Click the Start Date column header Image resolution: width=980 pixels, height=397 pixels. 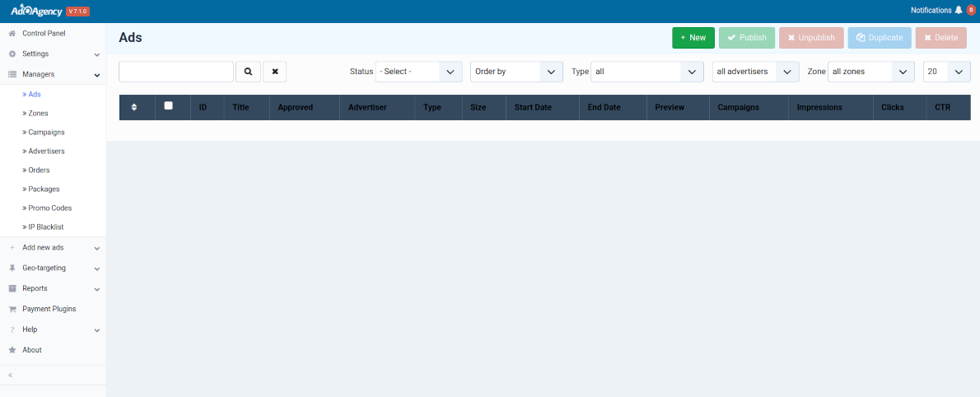click(x=533, y=108)
